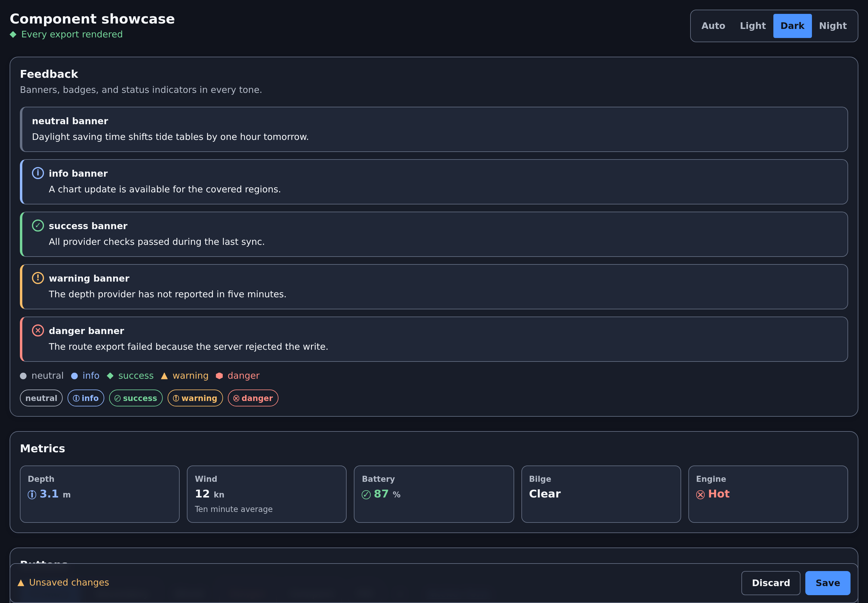868x603 pixels.
Task: Click the neutral banner title
Action: pos(70,121)
